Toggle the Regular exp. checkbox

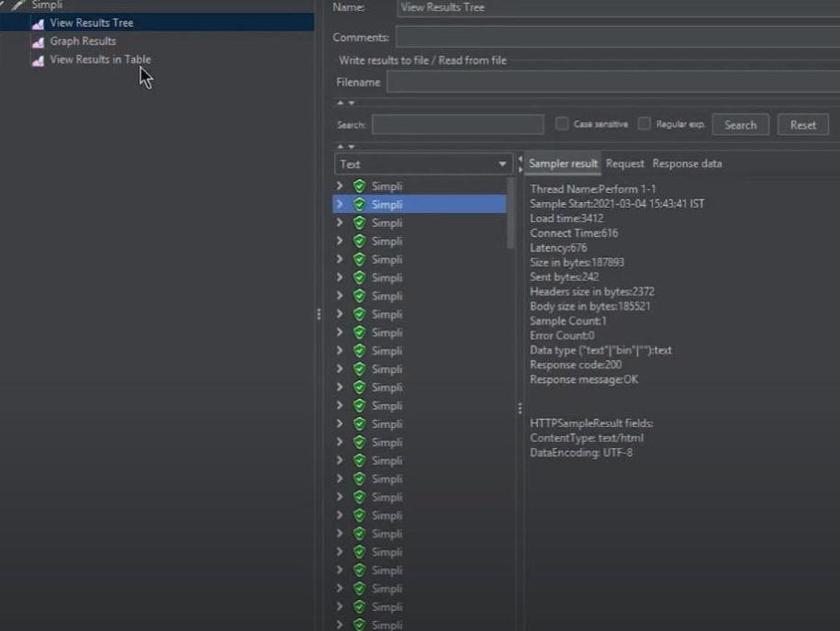click(644, 124)
